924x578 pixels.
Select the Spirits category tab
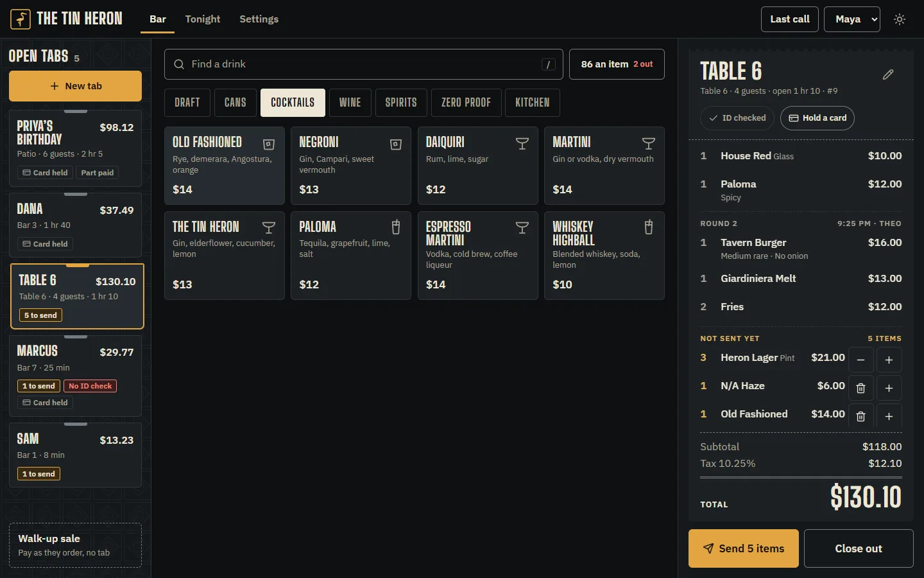(401, 103)
